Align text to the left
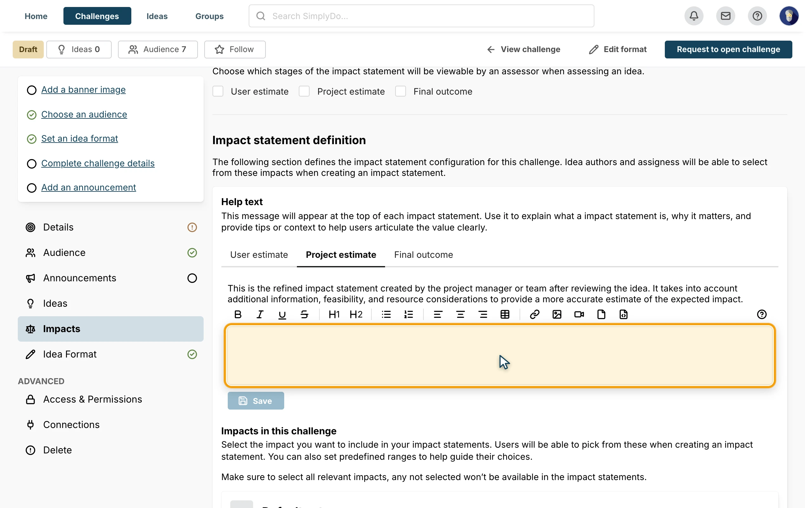Image resolution: width=812 pixels, height=508 pixels. coord(438,314)
